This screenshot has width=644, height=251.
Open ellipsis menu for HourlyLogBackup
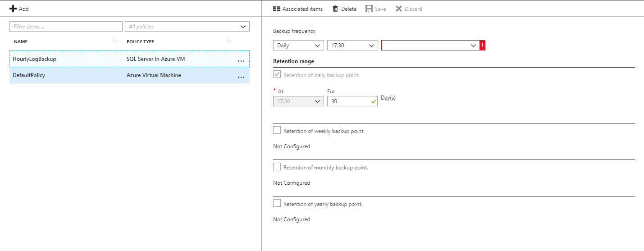coord(241,60)
